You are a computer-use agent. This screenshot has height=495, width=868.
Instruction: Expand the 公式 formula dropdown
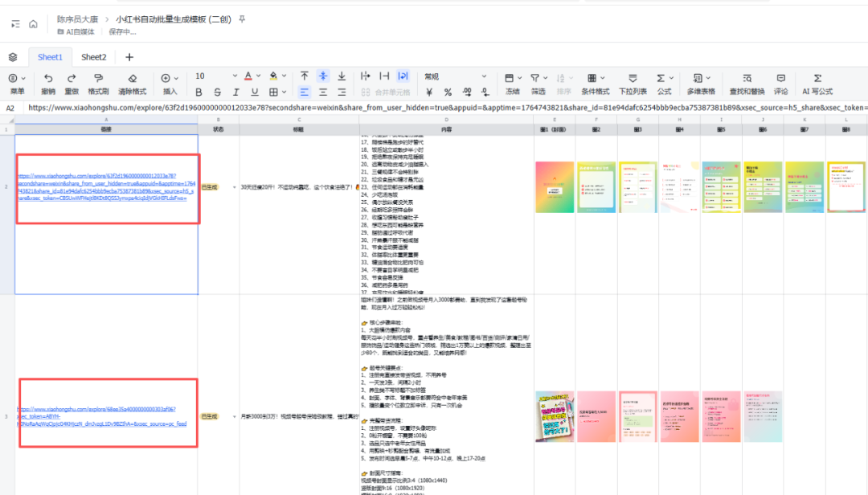coord(671,78)
